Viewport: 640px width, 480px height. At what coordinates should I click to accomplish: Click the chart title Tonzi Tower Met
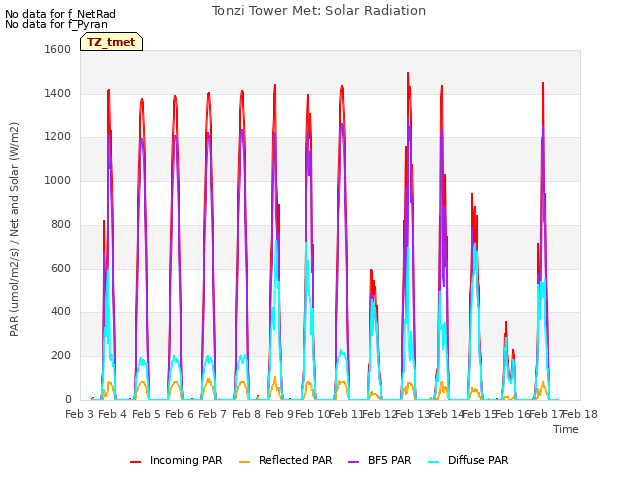pos(319,11)
